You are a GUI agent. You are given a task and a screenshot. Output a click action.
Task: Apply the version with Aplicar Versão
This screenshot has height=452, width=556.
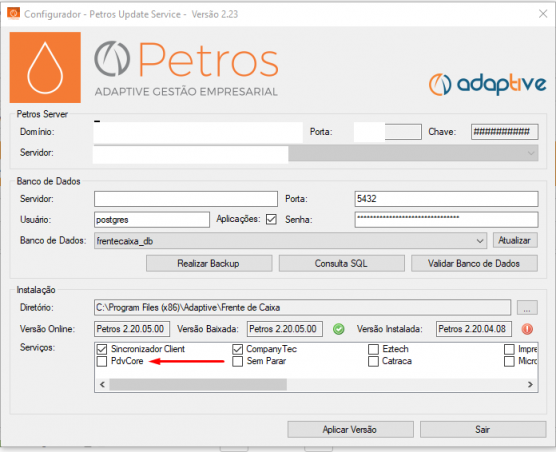(350, 429)
